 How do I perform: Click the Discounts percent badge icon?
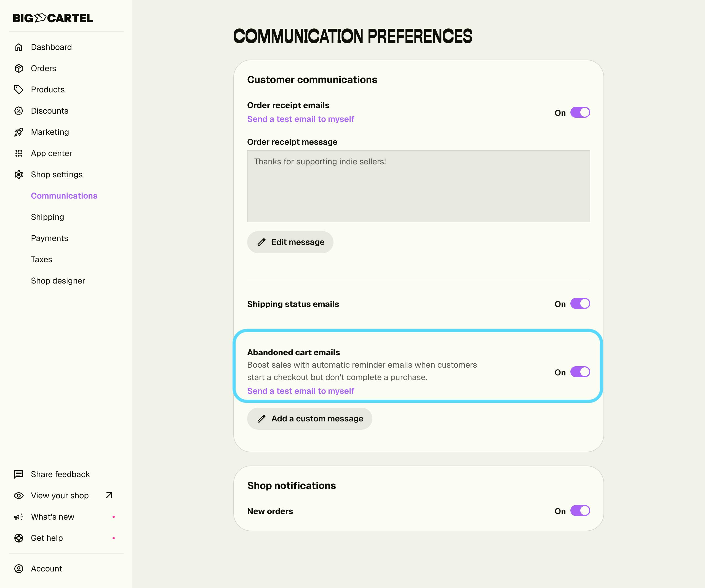point(19,111)
